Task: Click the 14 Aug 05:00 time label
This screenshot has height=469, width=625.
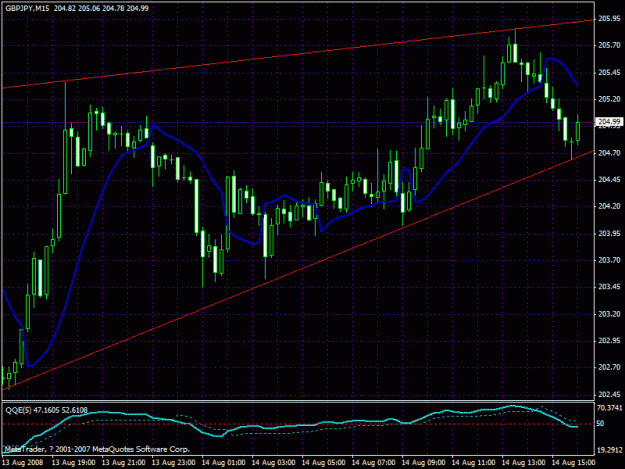Action: point(324,463)
